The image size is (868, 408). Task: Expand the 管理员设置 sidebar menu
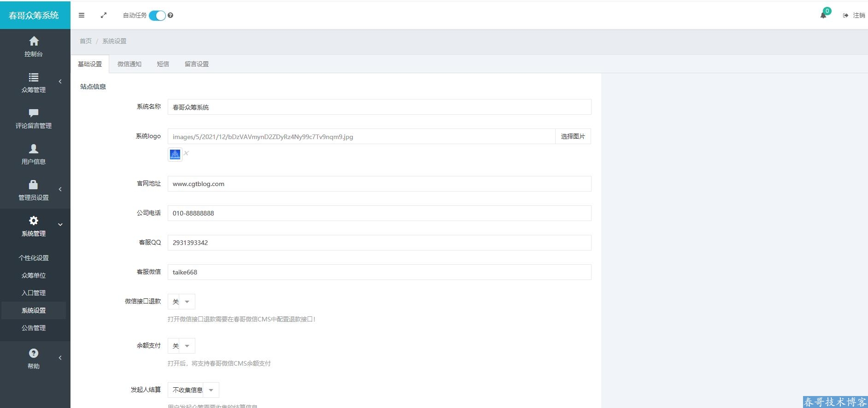pyautogui.click(x=34, y=190)
